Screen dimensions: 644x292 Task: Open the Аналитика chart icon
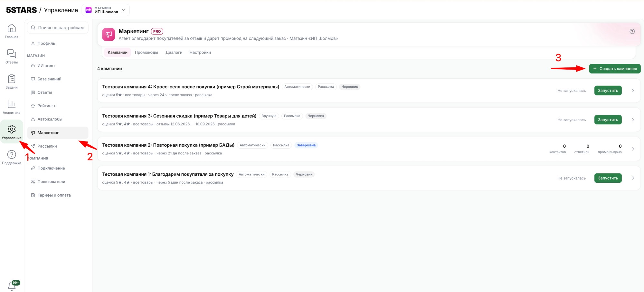[12, 107]
